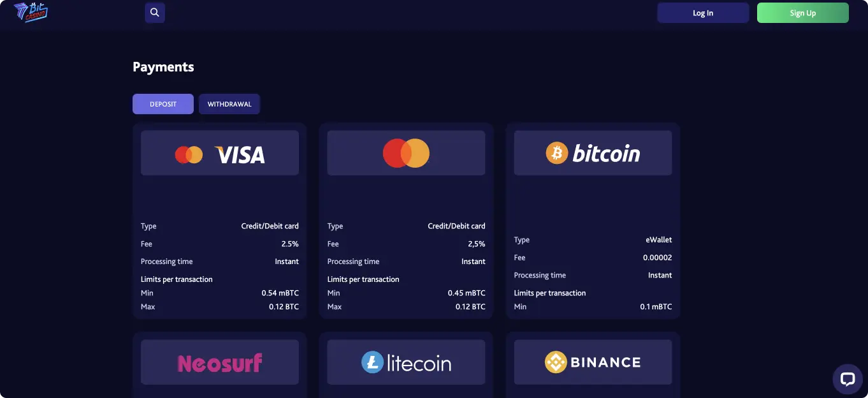The width and height of the screenshot is (868, 398).
Task: Click the Payments page heading
Action: coord(163,67)
